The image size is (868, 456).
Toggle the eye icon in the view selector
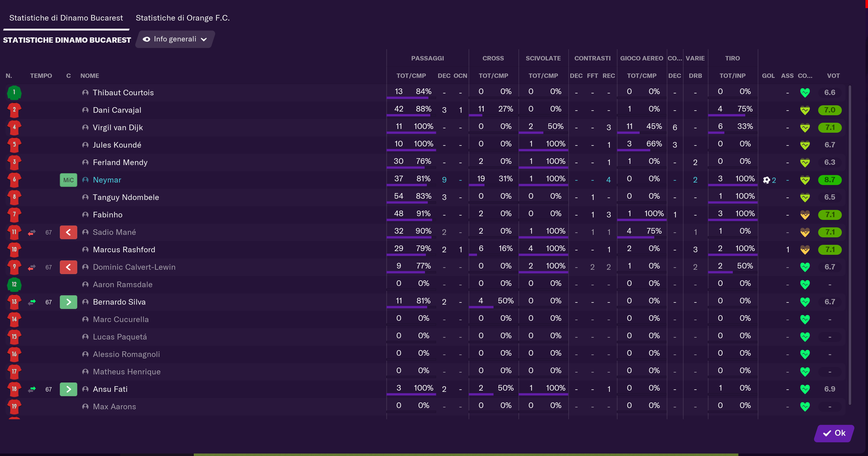pos(146,40)
